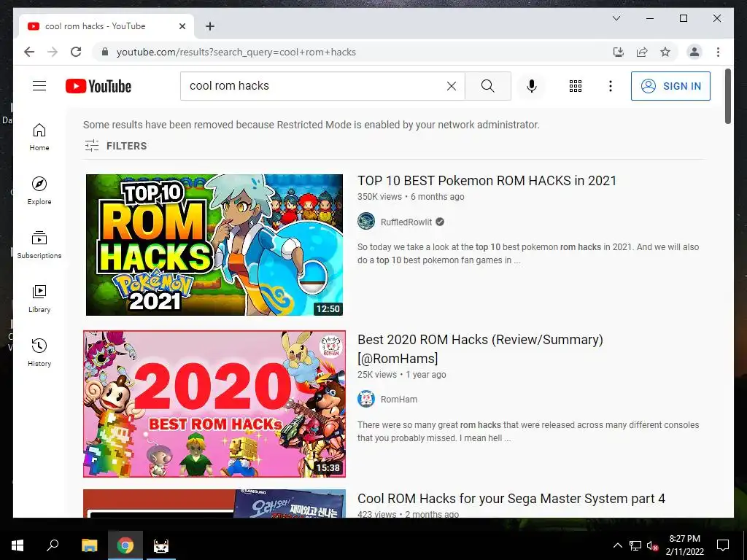Click the '25K views • 1 year ago' text
Screen dimensions: 747x560
tap(402, 374)
